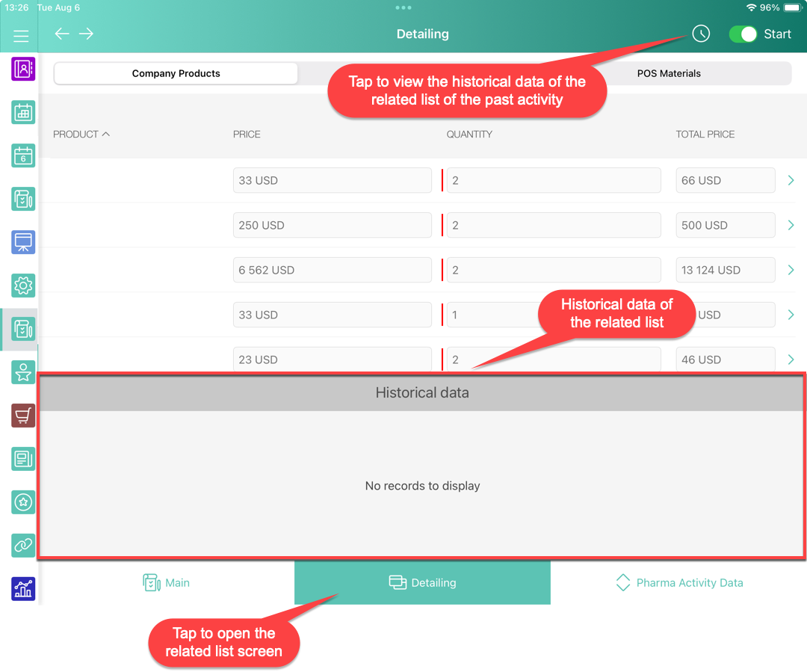The image size is (807, 672).
Task: Open historical data clock icon
Action: click(700, 34)
